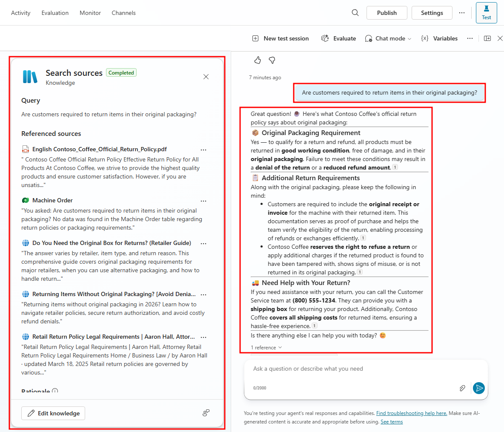This screenshot has width=504, height=432.
Task: Open Find troubleshooting help here link
Action: coord(412,413)
